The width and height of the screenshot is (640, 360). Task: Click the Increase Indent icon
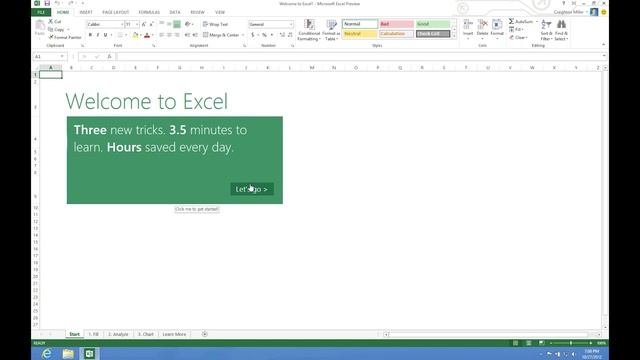tap(195, 35)
